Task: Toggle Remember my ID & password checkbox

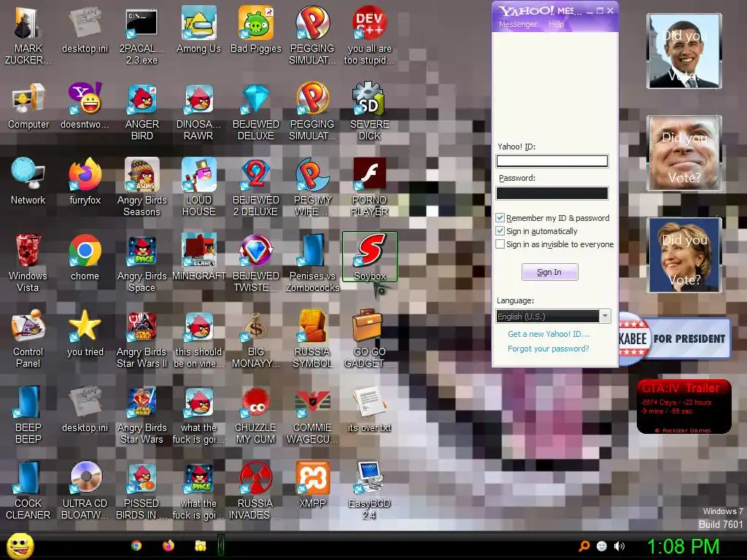Action: [x=500, y=217]
